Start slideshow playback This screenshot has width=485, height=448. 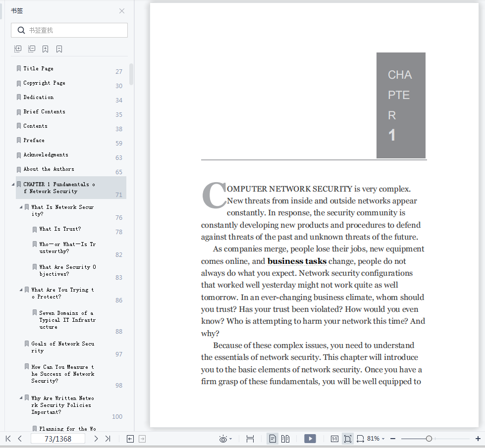pos(310,439)
